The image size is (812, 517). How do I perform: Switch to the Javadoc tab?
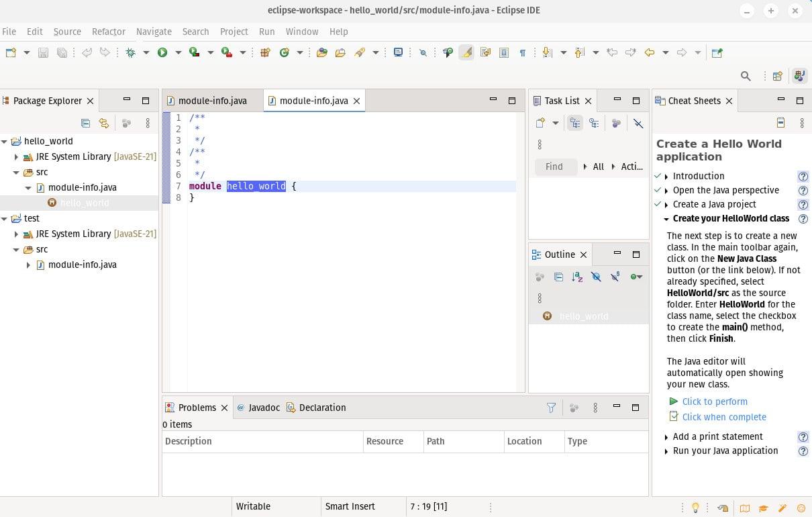(x=263, y=408)
